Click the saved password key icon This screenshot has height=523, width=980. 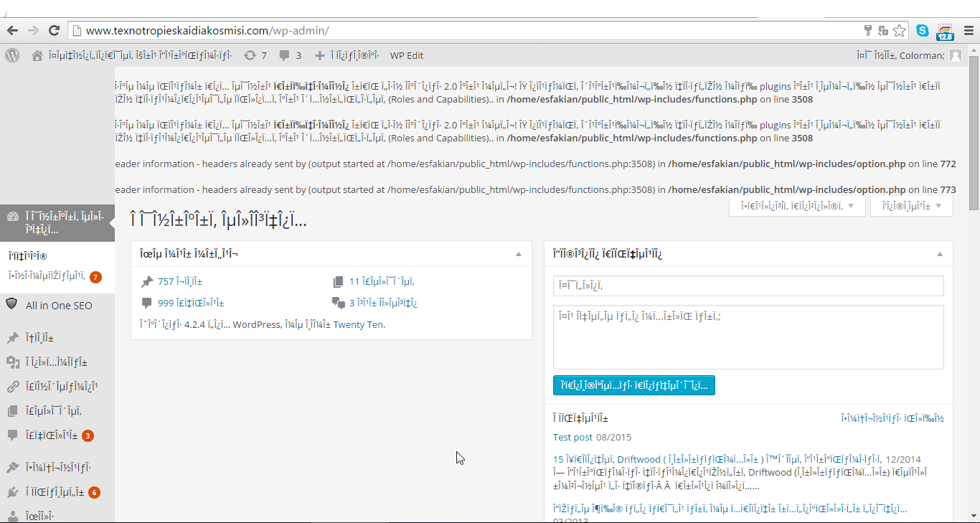click(x=868, y=31)
